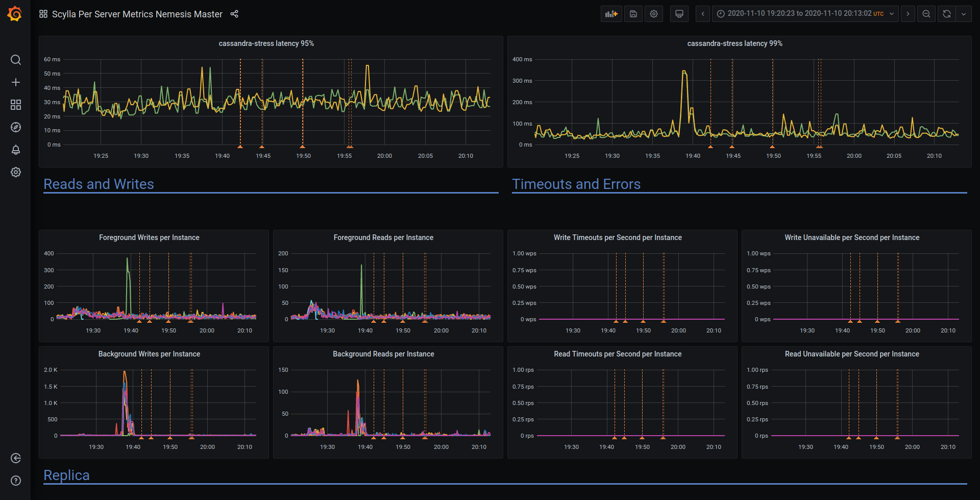Open the cassandra-stress latency 95% panel menu
This screenshot has height=500, width=980.
(266, 43)
